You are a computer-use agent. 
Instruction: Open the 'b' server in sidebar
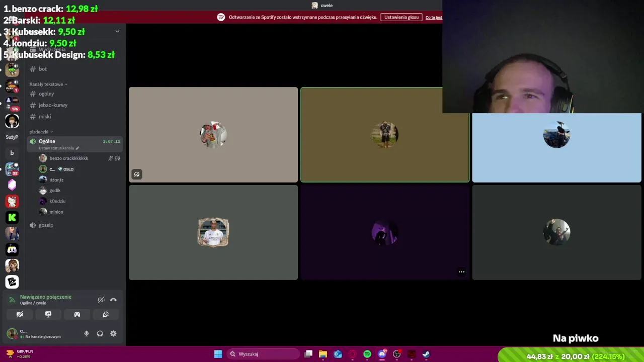12,153
